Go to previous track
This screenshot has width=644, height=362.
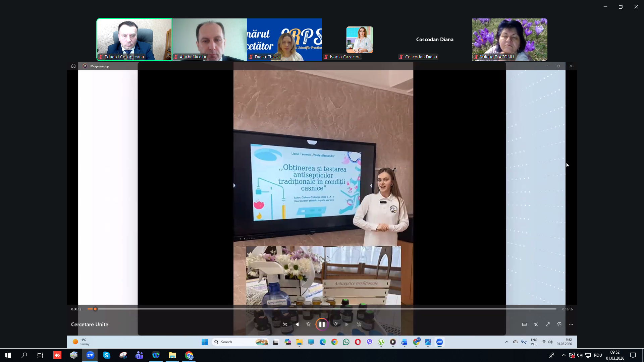tap(297, 324)
